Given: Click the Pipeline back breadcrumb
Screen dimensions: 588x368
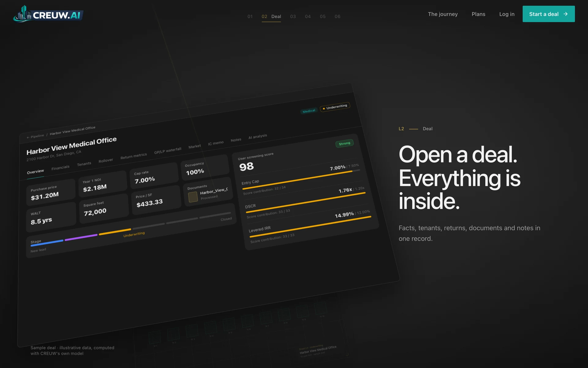Looking at the screenshot, I should pyautogui.click(x=35, y=136).
